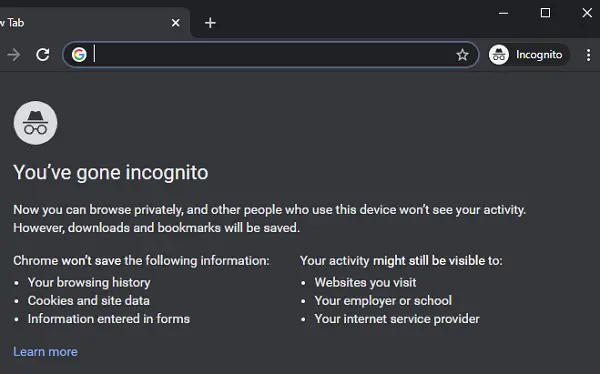Viewport: 600px width, 374px height.
Task: Open the Chrome three-dot menu
Action: point(588,55)
